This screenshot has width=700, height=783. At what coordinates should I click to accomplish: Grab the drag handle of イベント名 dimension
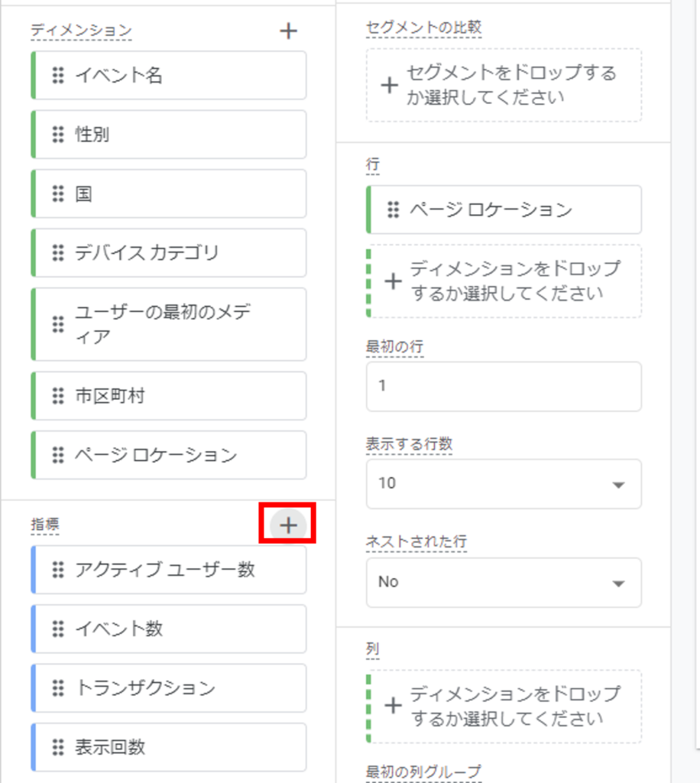click(x=58, y=75)
